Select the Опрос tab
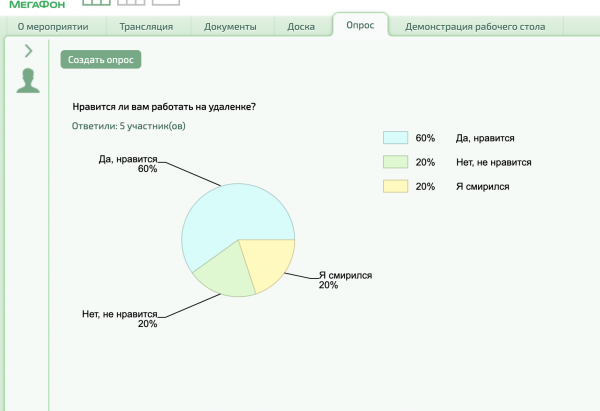Viewport: 600px width, 411px height. [360, 26]
